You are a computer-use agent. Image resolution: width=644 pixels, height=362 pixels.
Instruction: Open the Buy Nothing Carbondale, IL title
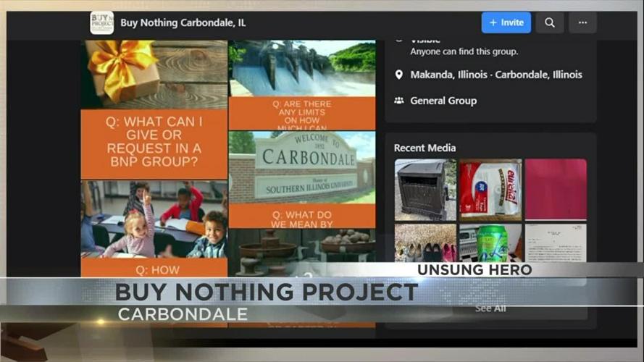click(x=183, y=22)
